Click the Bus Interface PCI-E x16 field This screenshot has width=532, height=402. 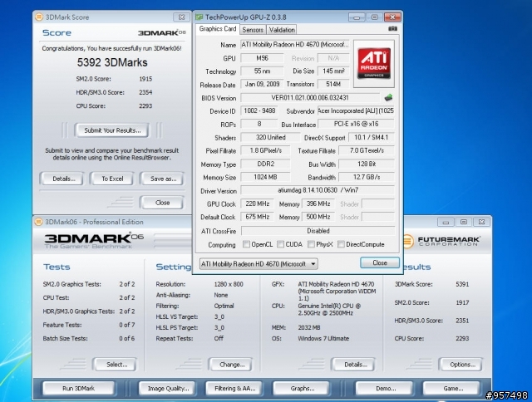click(x=356, y=124)
